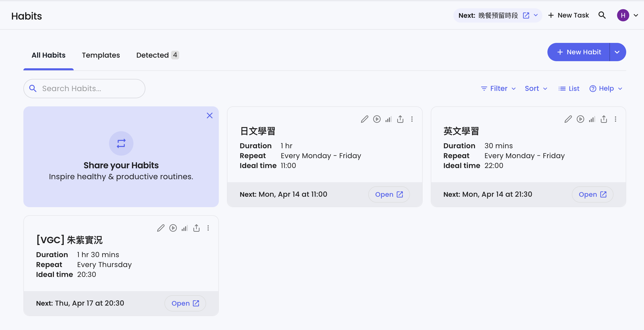
Task: View stats chart for 日文學習 habit
Action: coord(388,119)
